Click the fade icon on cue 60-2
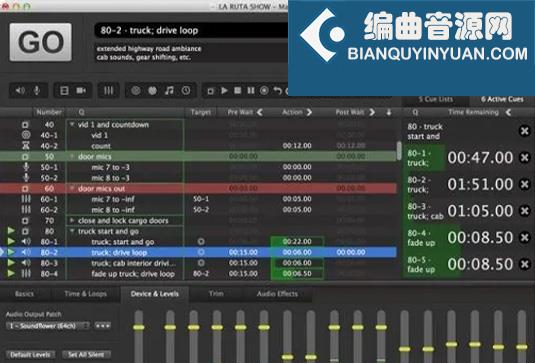 [x=26, y=209]
